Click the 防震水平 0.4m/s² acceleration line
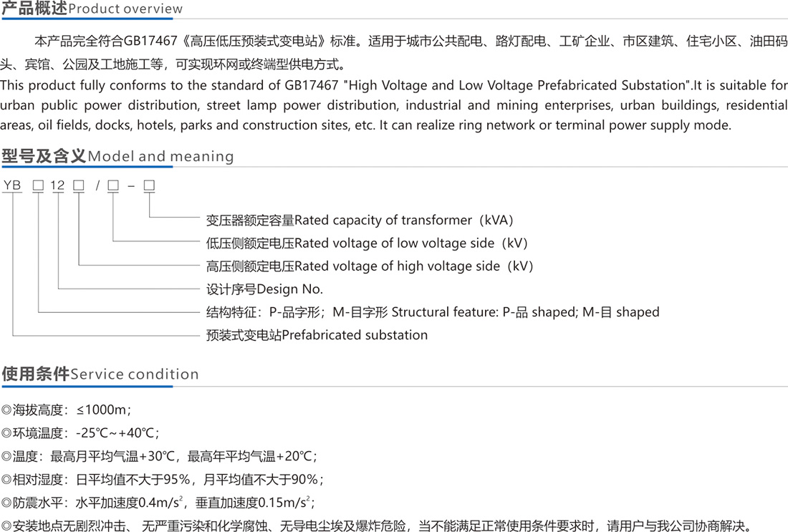This screenshot has height=532, width=788. click(158, 503)
